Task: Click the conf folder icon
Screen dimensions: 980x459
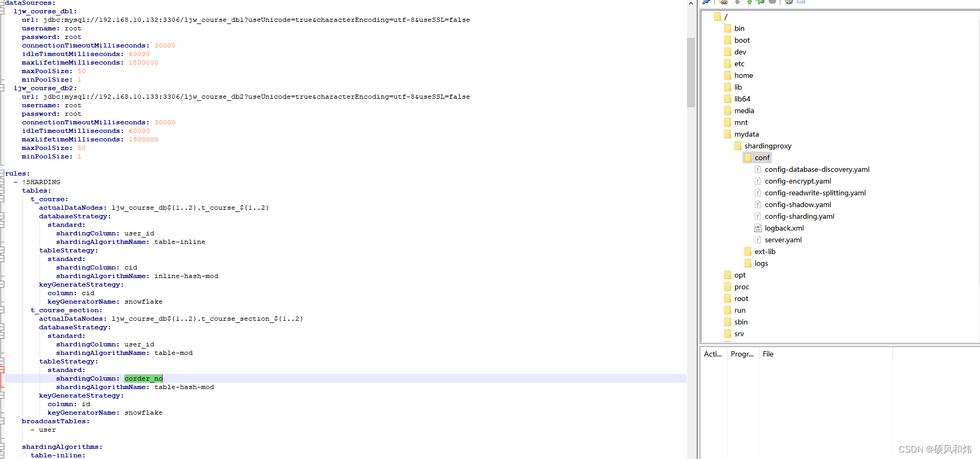Action: pos(748,157)
